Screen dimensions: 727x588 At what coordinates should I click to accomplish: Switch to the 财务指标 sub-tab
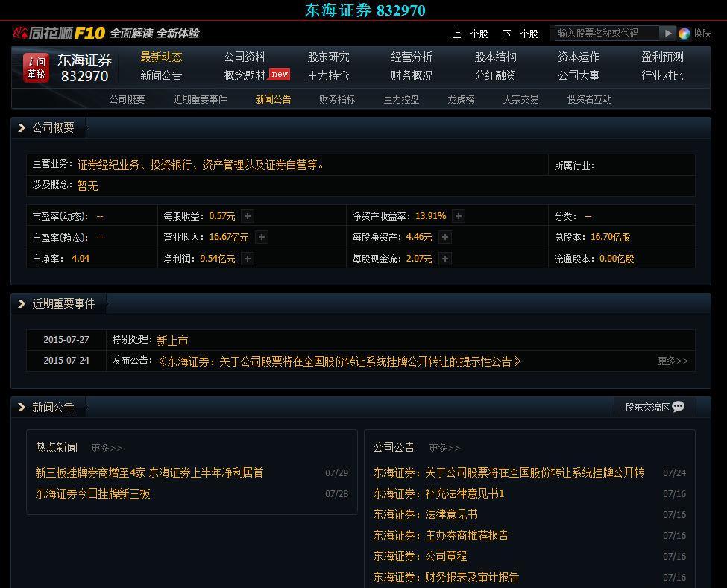337,99
